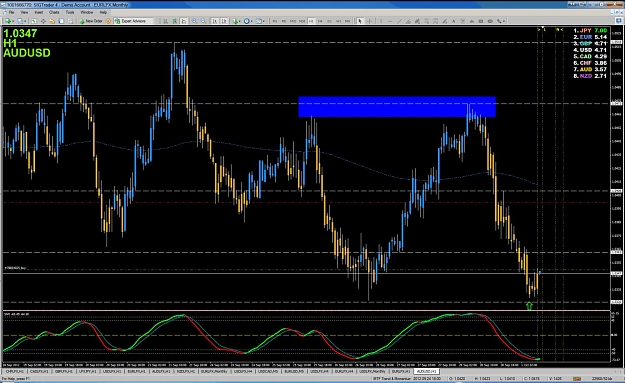Select the Text Label tool
Viewport: 625px width, 383px height.
[462, 21]
